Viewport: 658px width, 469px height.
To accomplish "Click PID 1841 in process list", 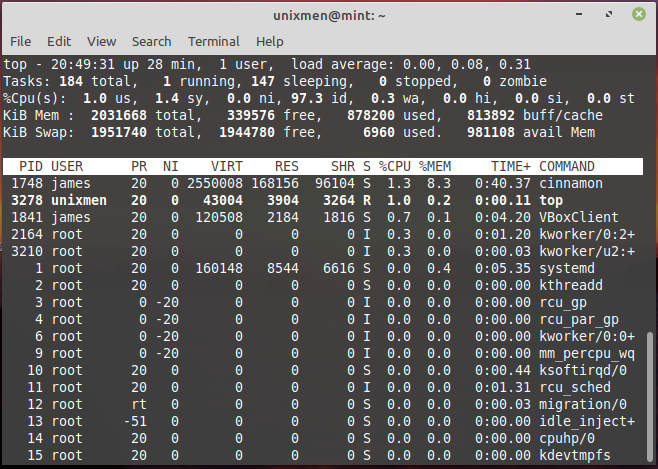I will (27, 217).
